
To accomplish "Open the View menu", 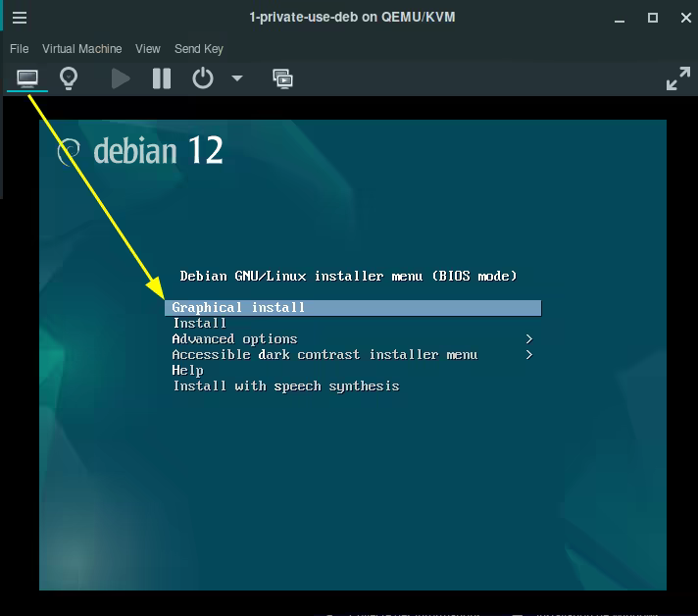I will (x=148, y=48).
